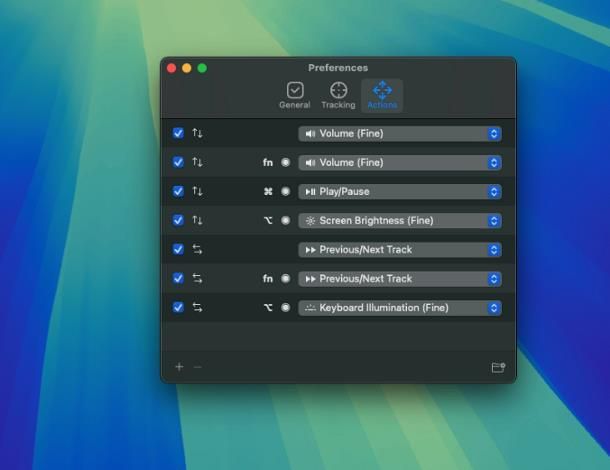Uncheck Previous/Next Track row without modifier
The width and height of the screenshot is (610, 470).
coord(178,249)
